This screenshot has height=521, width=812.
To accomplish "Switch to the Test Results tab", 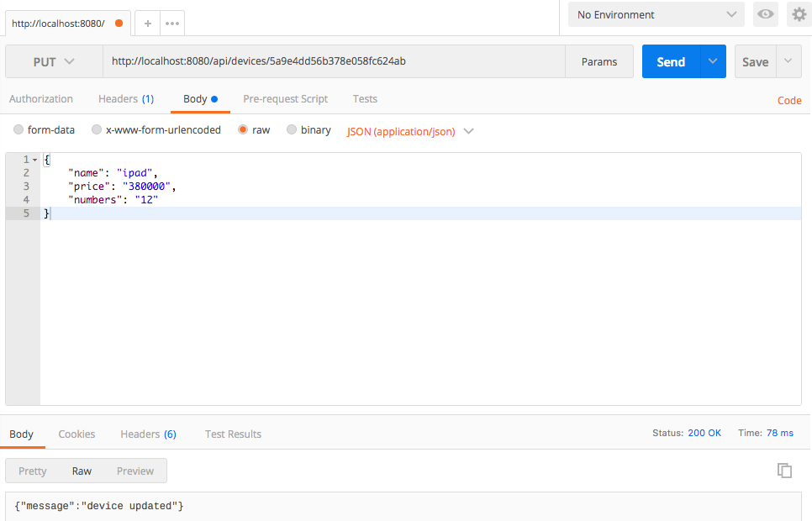I will pos(233,434).
